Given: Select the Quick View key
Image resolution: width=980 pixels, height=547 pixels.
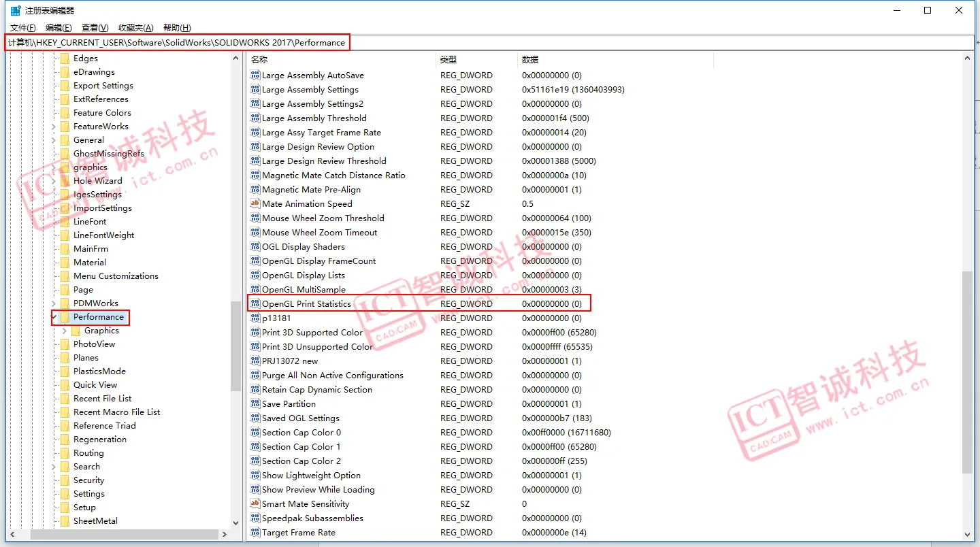Looking at the screenshot, I should pos(95,385).
